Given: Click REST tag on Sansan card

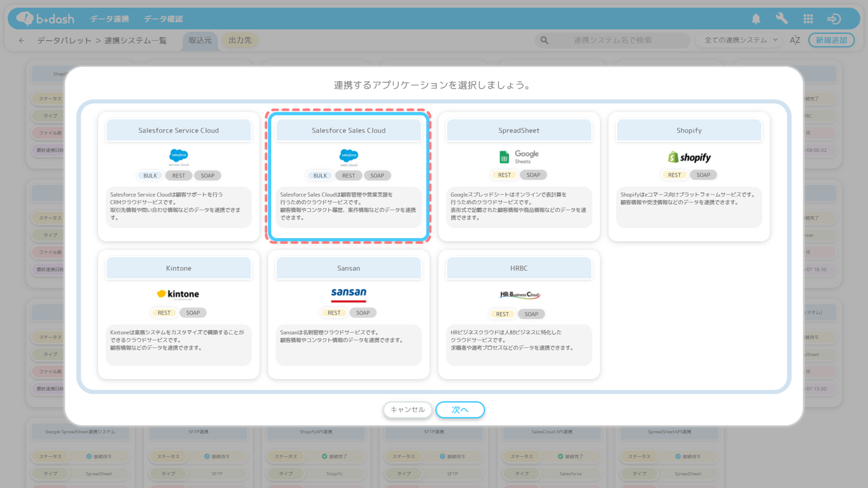Looking at the screenshot, I should 334,313.
